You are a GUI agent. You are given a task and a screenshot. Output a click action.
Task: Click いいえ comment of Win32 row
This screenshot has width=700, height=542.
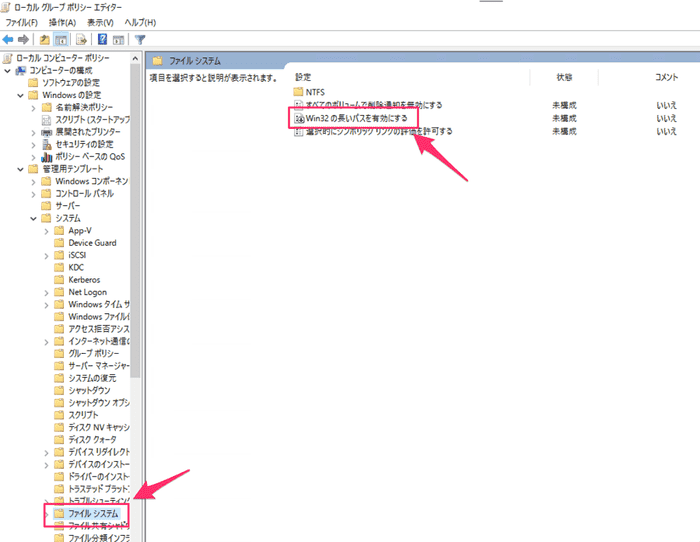[x=666, y=118]
